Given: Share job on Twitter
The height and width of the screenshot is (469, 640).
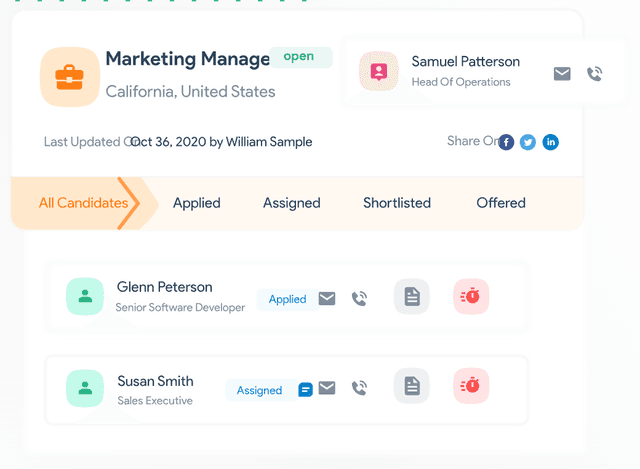Looking at the screenshot, I should pyautogui.click(x=528, y=142).
